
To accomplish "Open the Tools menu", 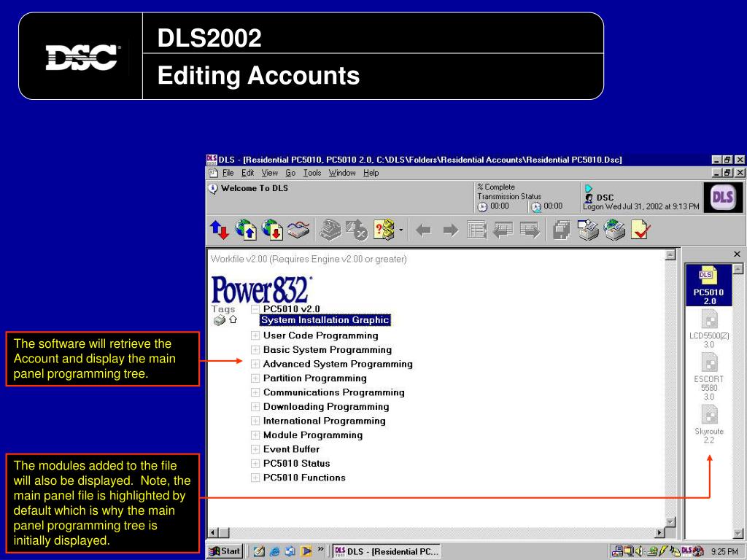I will (312, 173).
